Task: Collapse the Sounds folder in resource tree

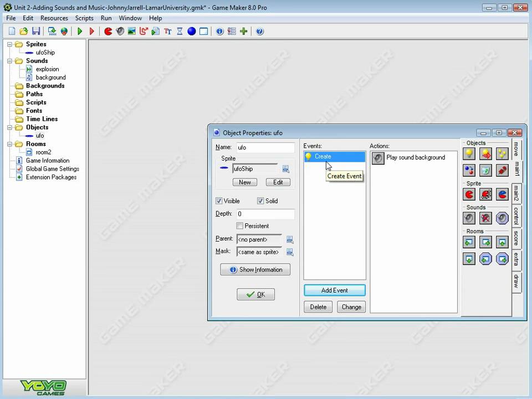Action: [9, 61]
